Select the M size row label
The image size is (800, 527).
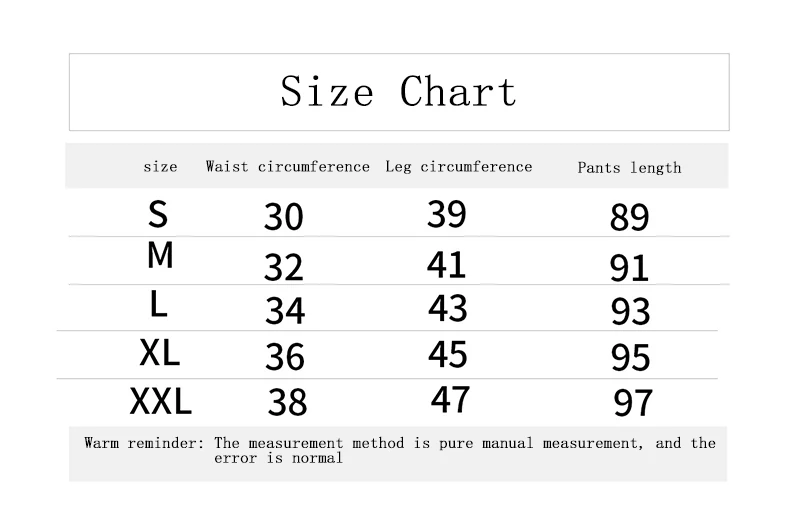160,256
